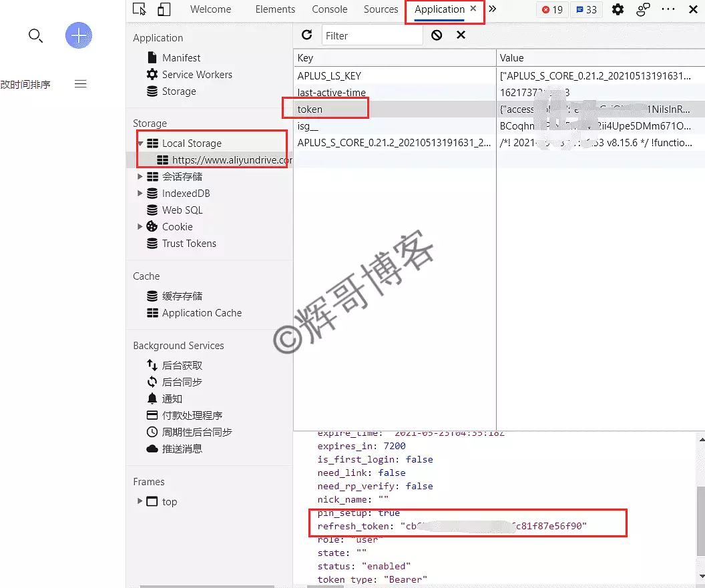Image resolution: width=705 pixels, height=588 pixels.
Task: Switch to the Elements tab
Action: pyautogui.click(x=275, y=9)
